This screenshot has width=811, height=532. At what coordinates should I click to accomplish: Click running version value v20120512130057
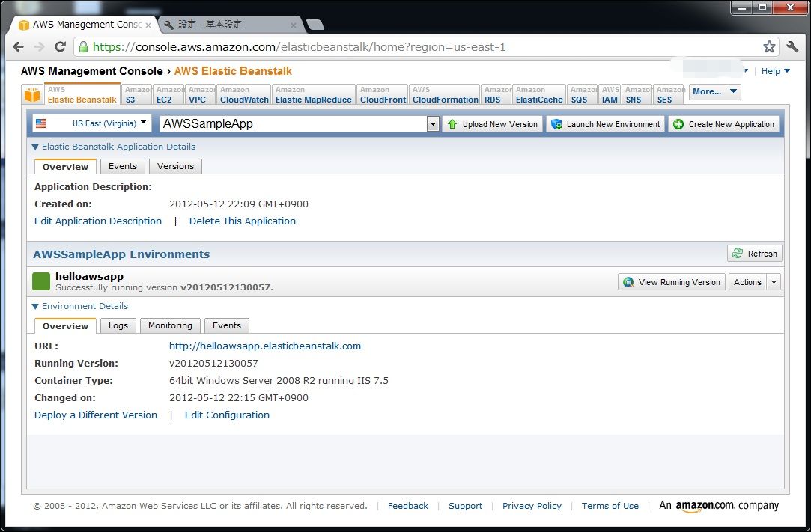(x=213, y=364)
